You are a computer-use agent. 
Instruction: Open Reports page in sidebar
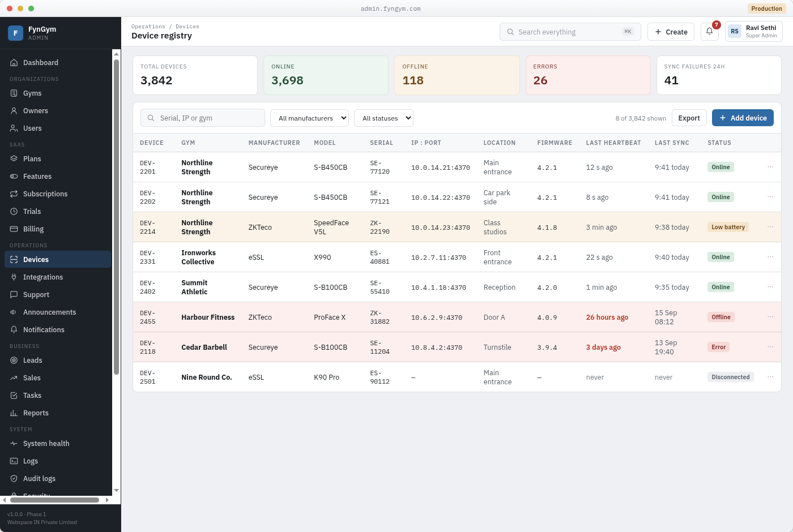pos(58,413)
